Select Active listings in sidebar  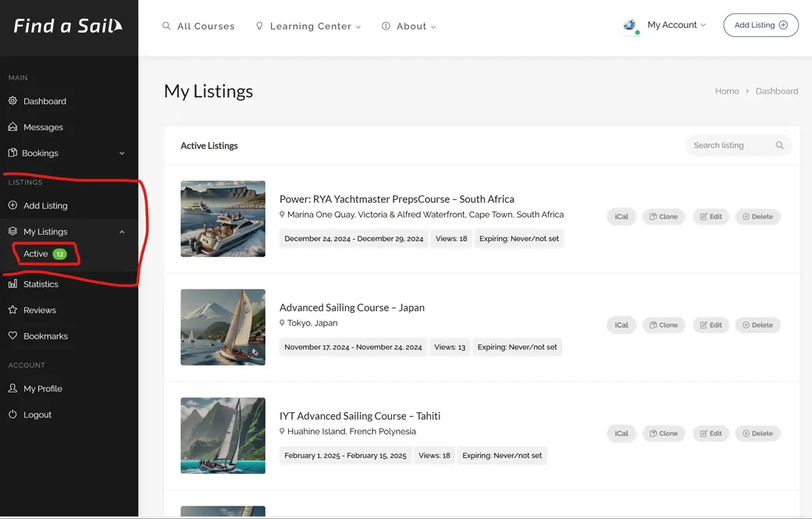(36, 254)
